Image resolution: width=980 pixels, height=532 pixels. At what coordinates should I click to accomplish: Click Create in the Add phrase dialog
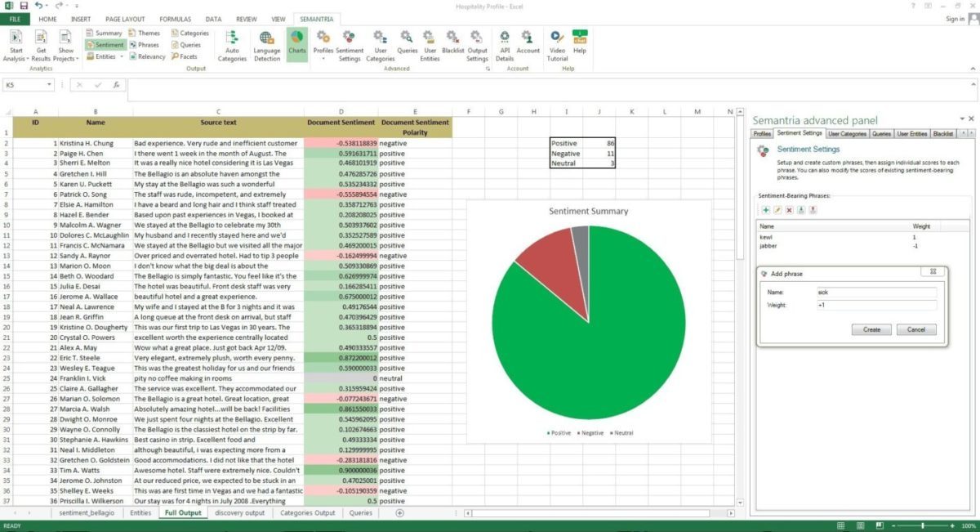pyautogui.click(x=871, y=329)
